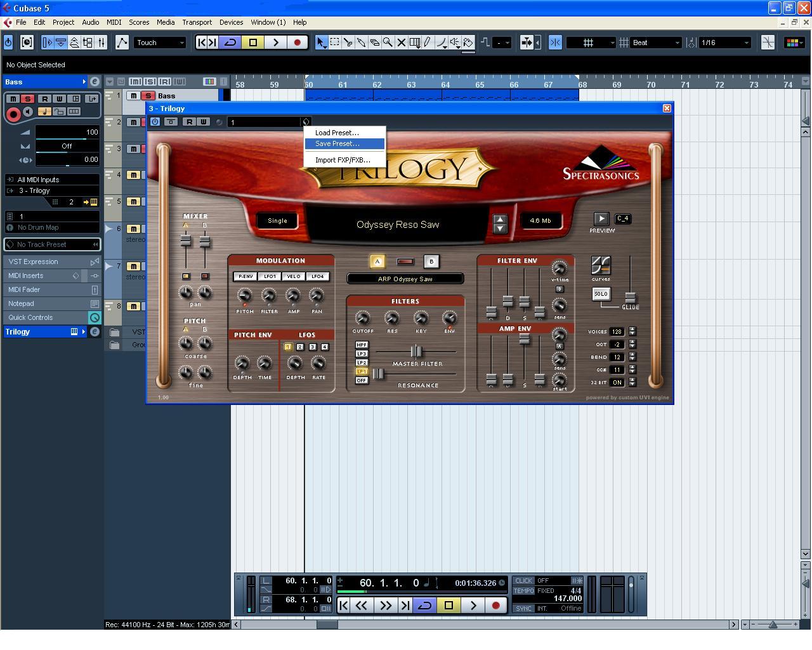Toggle Activate Project power button
The width and height of the screenshot is (812, 650).
8,43
